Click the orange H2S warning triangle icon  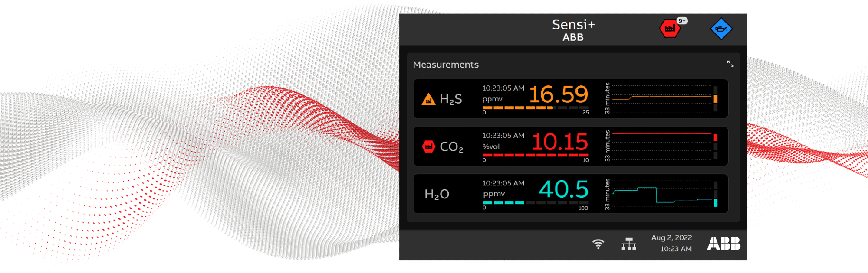click(x=428, y=99)
